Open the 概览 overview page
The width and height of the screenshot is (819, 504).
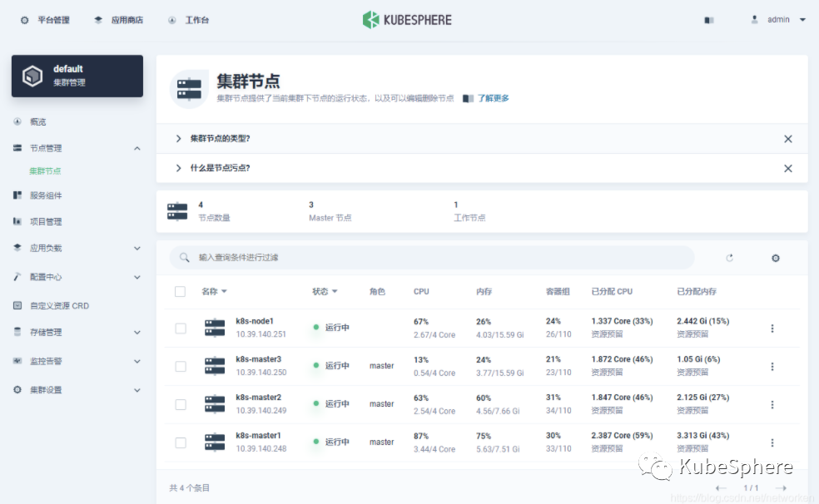click(37, 121)
